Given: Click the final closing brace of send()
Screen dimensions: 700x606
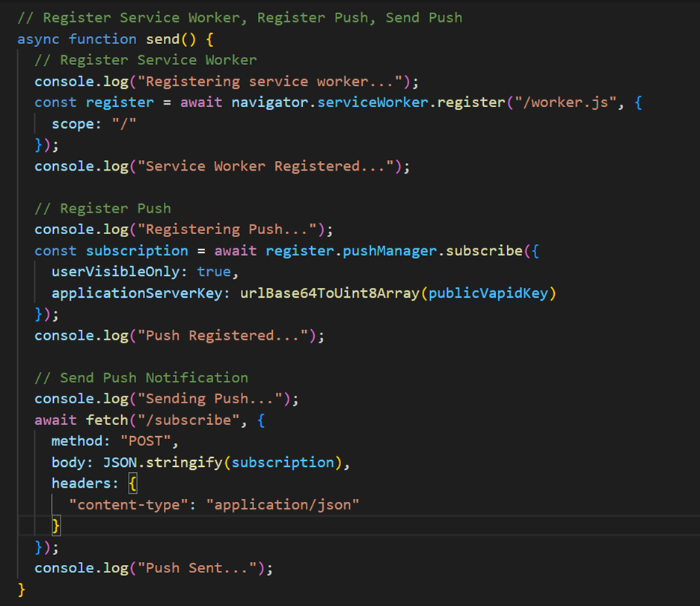Looking at the screenshot, I should [x=22, y=590].
